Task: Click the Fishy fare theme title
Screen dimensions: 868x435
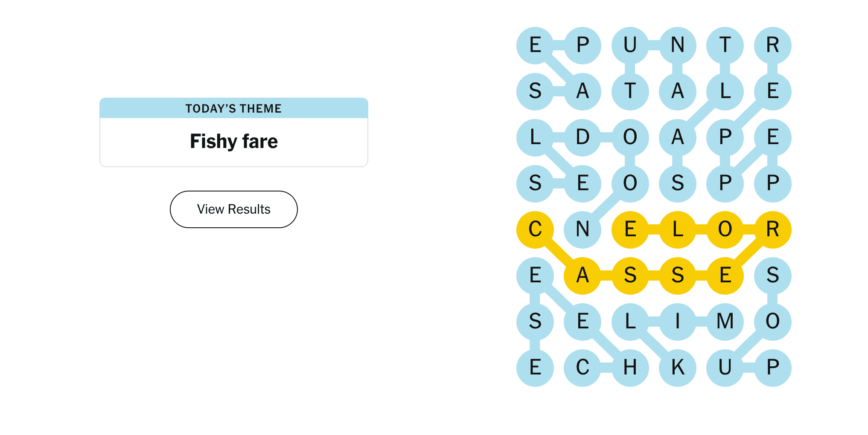Action: pyautogui.click(x=233, y=141)
